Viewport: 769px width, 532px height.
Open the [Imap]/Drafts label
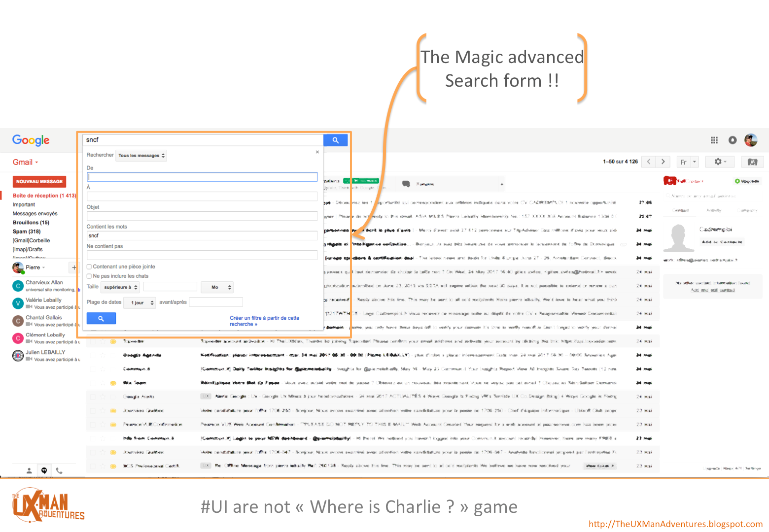(x=28, y=249)
